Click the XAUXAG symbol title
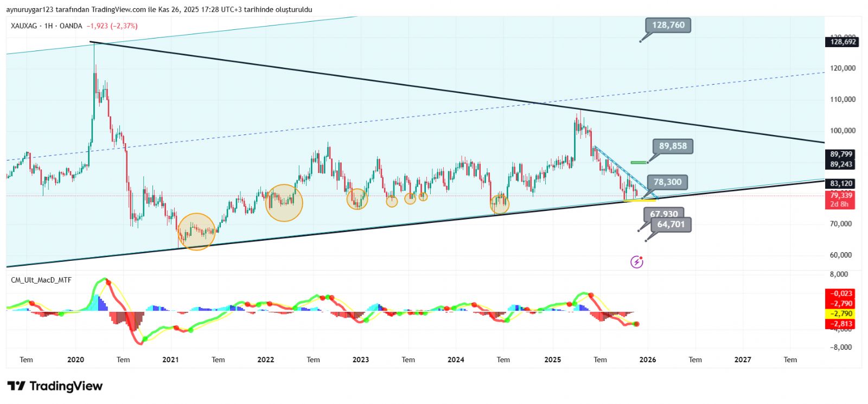Viewport: 868px width, 404px height. tap(24, 26)
